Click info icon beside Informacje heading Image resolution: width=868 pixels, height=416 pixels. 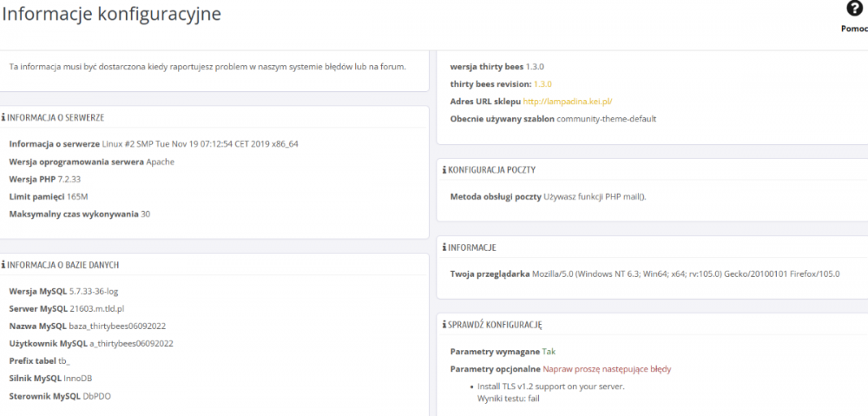click(x=444, y=248)
